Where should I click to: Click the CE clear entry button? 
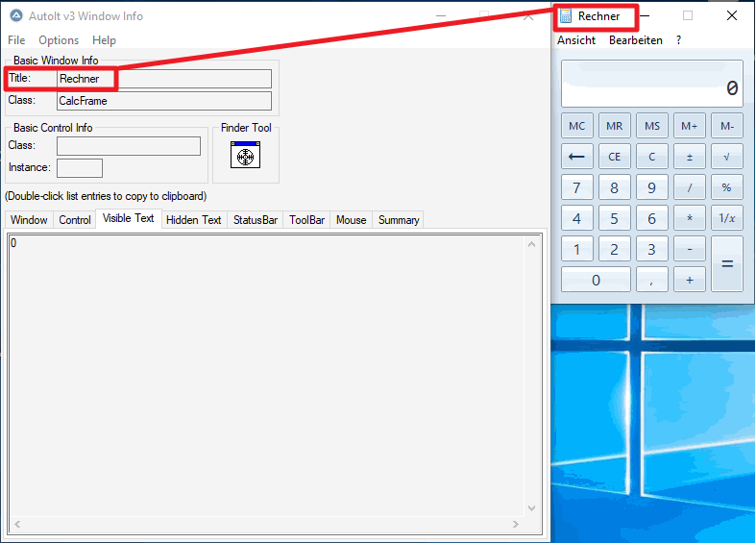click(614, 157)
